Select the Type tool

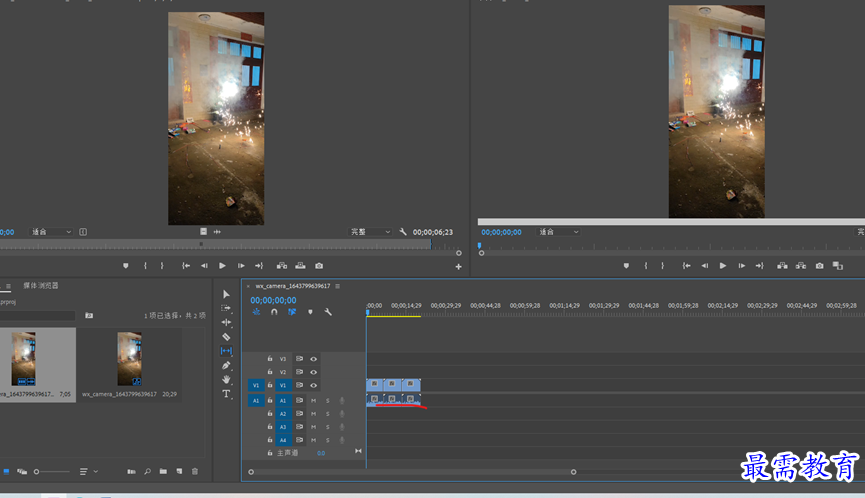click(x=226, y=394)
